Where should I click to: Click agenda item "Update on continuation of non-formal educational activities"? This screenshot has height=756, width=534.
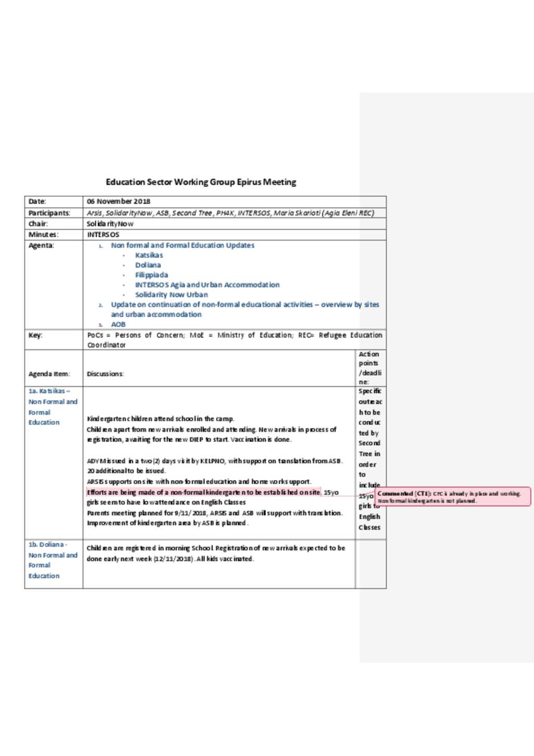[245, 309]
